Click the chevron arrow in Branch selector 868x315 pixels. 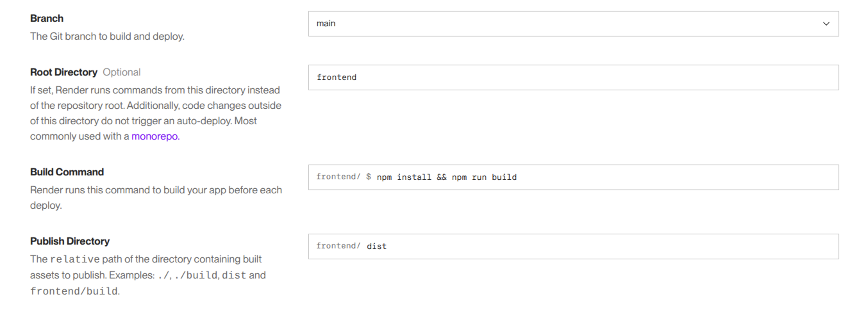[x=826, y=24]
